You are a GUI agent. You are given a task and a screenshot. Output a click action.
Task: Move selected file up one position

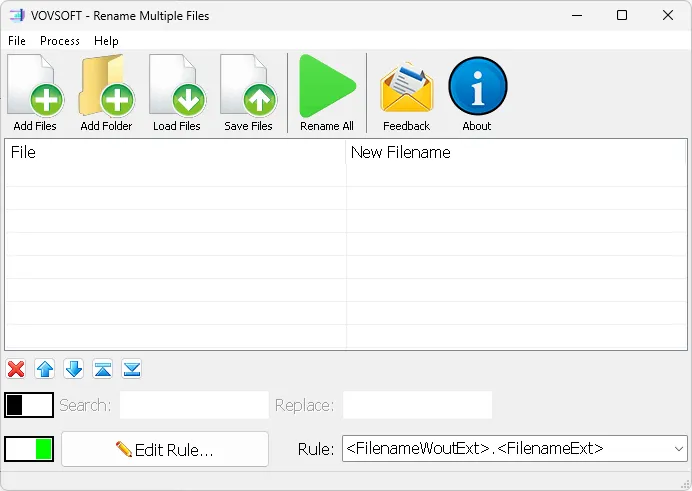45,369
